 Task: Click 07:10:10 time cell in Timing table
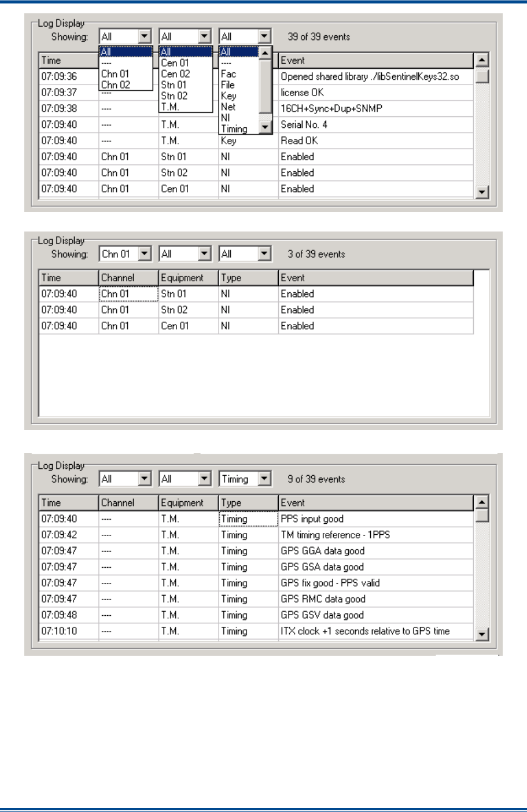coord(69,631)
